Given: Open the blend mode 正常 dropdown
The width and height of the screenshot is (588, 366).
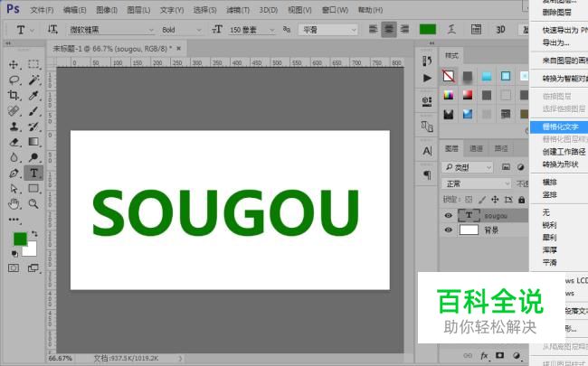Looking at the screenshot, I should (x=476, y=184).
